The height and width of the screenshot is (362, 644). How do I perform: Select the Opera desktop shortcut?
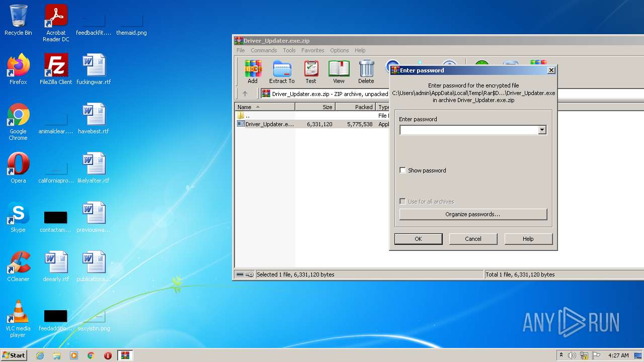(18, 167)
